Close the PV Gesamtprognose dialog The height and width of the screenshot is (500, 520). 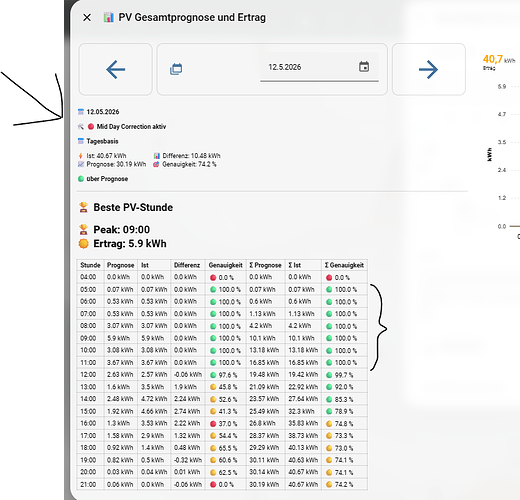point(87,17)
